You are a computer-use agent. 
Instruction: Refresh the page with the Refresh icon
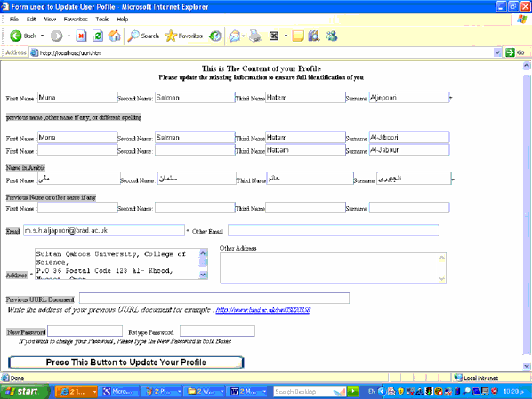pos(98,36)
